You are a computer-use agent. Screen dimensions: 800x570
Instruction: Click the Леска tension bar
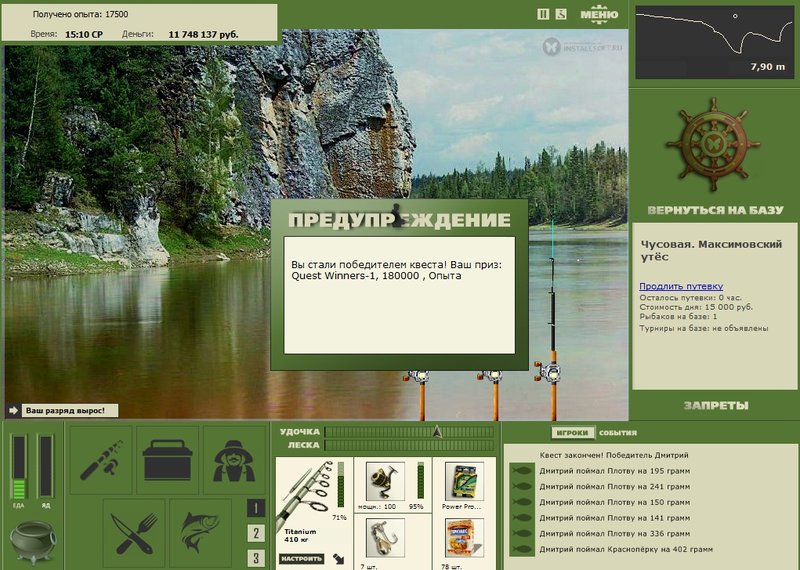point(409,445)
